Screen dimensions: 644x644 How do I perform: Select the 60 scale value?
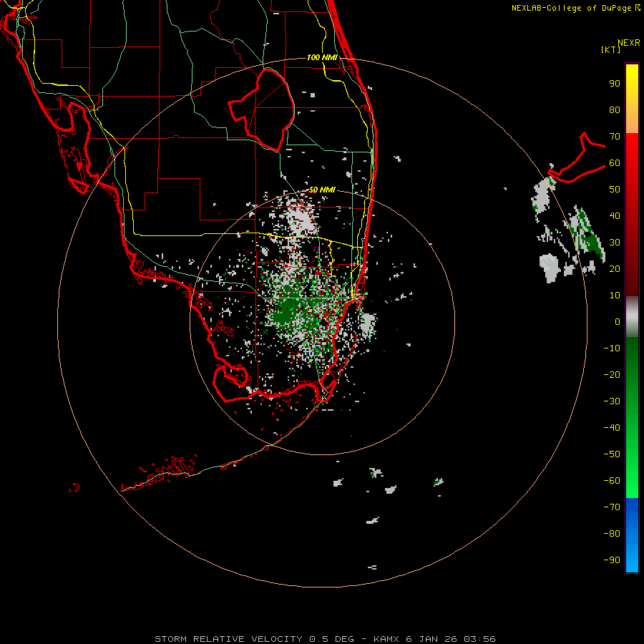click(615, 163)
